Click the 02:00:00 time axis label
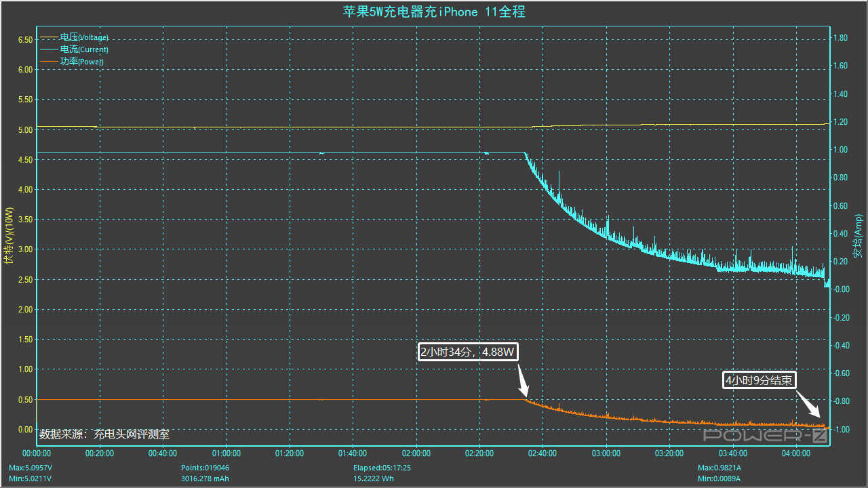The image size is (868, 488). [416, 453]
